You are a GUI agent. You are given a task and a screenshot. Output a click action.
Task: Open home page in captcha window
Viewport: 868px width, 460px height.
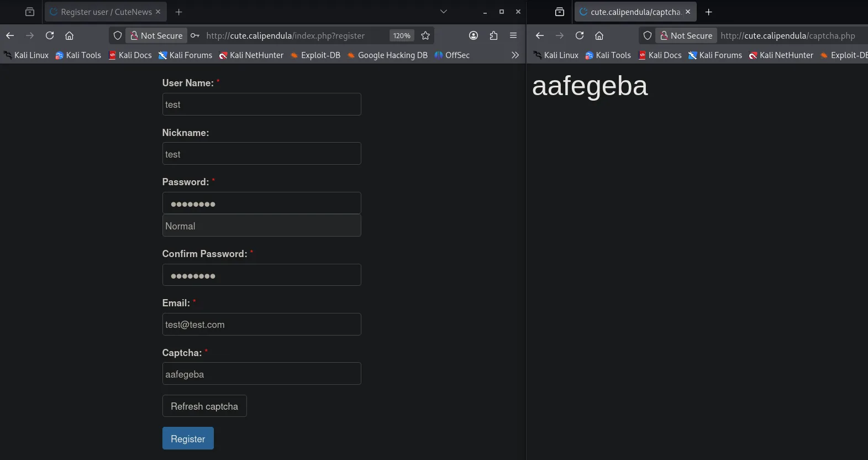click(x=599, y=35)
